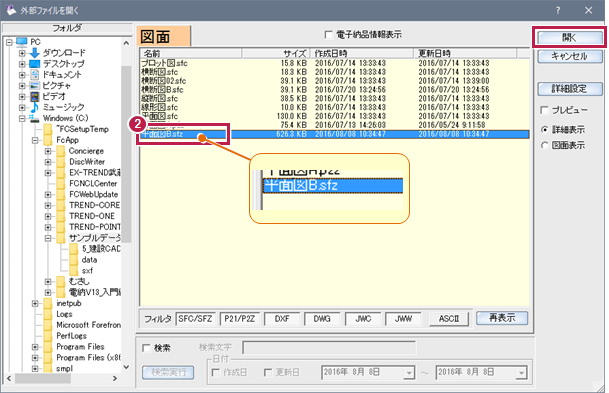Click the 開く open button
This screenshot has width=609, height=393.
click(569, 38)
